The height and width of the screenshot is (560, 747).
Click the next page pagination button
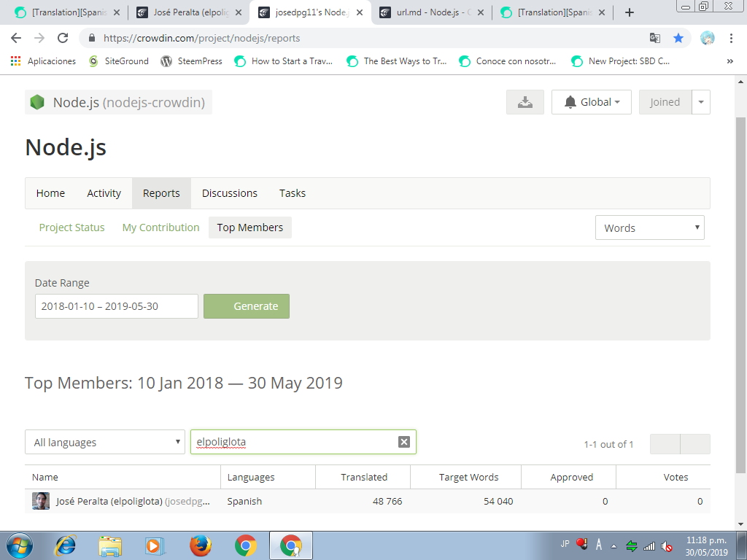695,444
